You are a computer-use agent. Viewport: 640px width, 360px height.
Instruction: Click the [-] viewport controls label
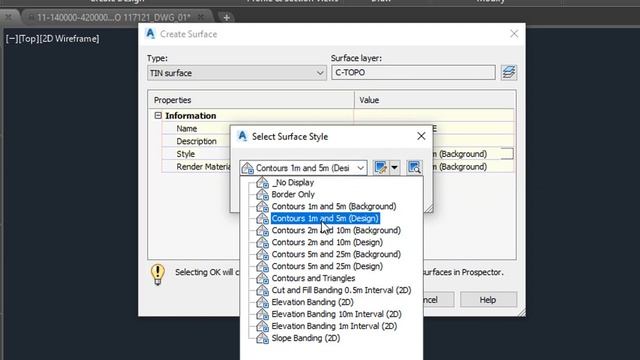[12, 39]
